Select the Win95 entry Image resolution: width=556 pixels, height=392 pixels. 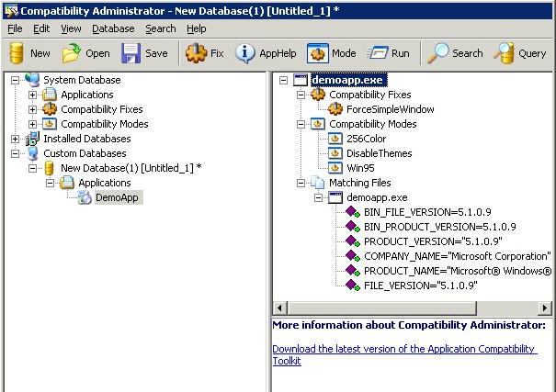[x=360, y=168]
